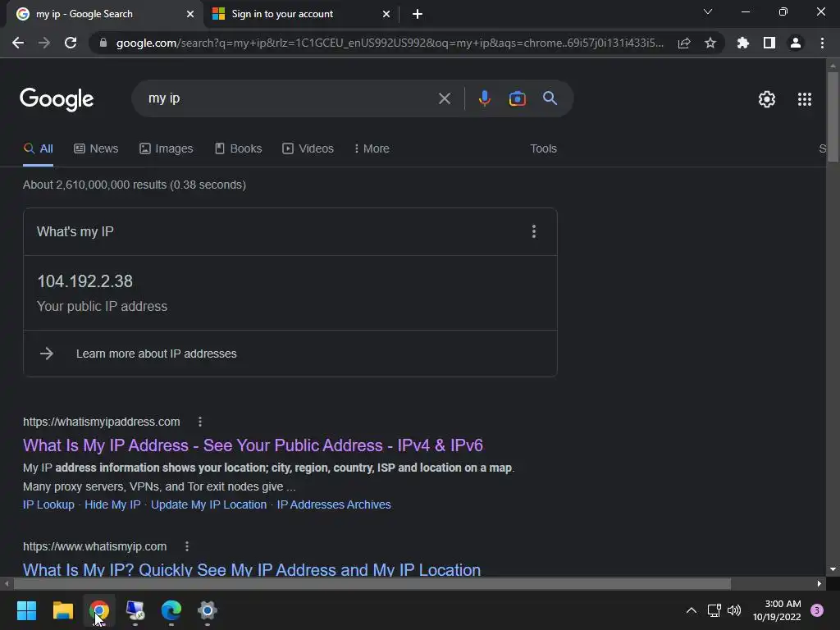Open a new browser tab
Viewport: 840px width, 630px height.
point(418,14)
